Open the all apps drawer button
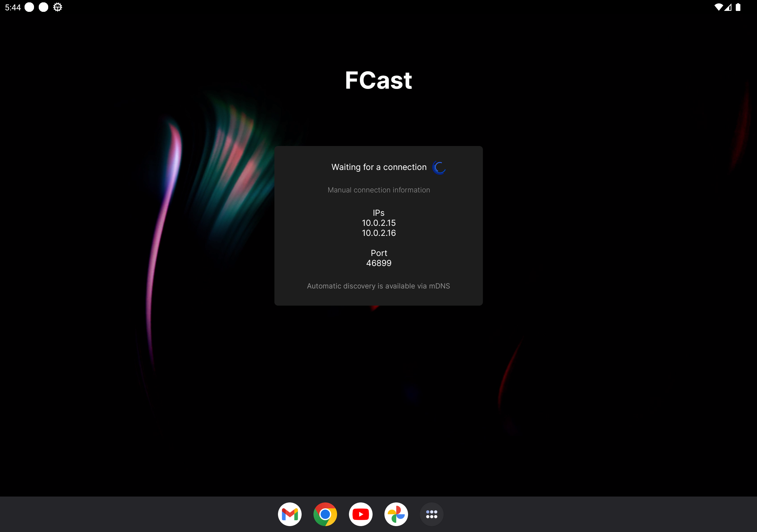757x532 pixels. [x=431, y=514]
